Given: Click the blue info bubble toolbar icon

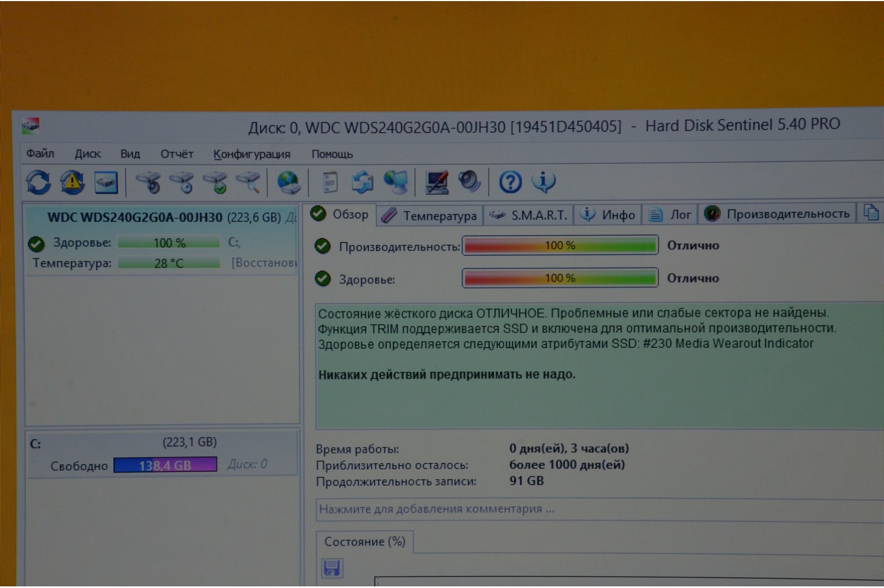Looking at the screenshot, I should (x=543, y=182).
